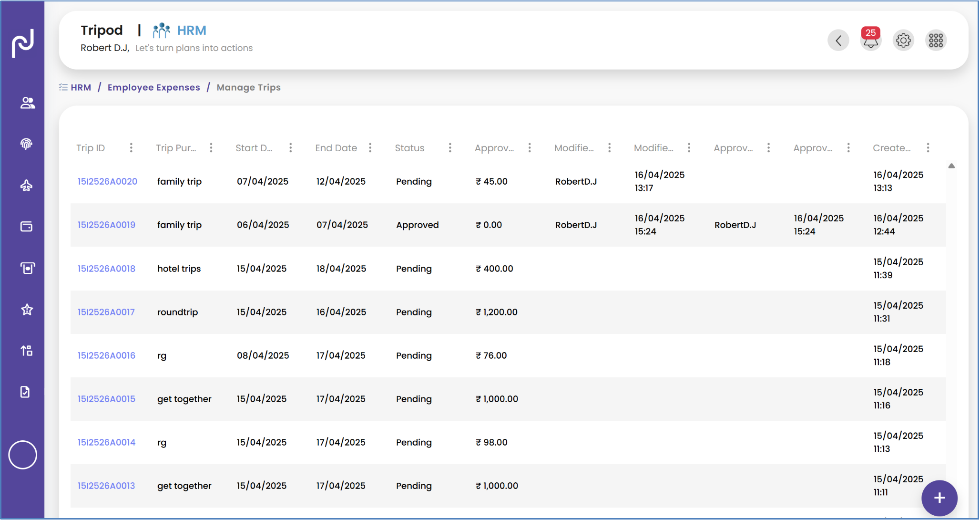Open Status column options menu
This screenshot has height=520, width=980.
click(450, 148)
